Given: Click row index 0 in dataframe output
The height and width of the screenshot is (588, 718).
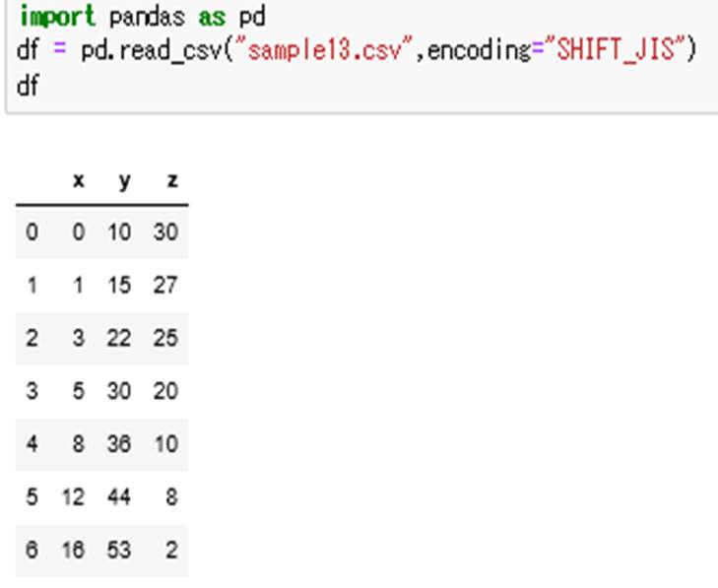Looking at the screenshot, I should click(x=32, y=231).
